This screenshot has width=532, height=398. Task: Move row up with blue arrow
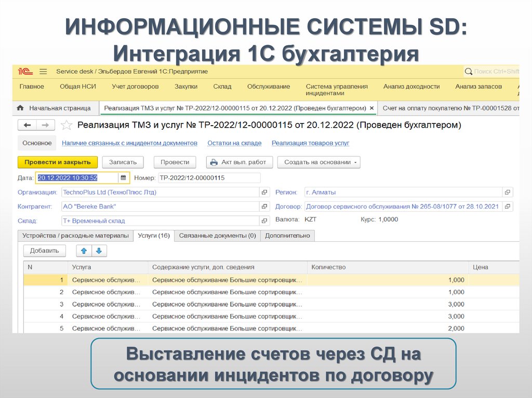(84, 251)
